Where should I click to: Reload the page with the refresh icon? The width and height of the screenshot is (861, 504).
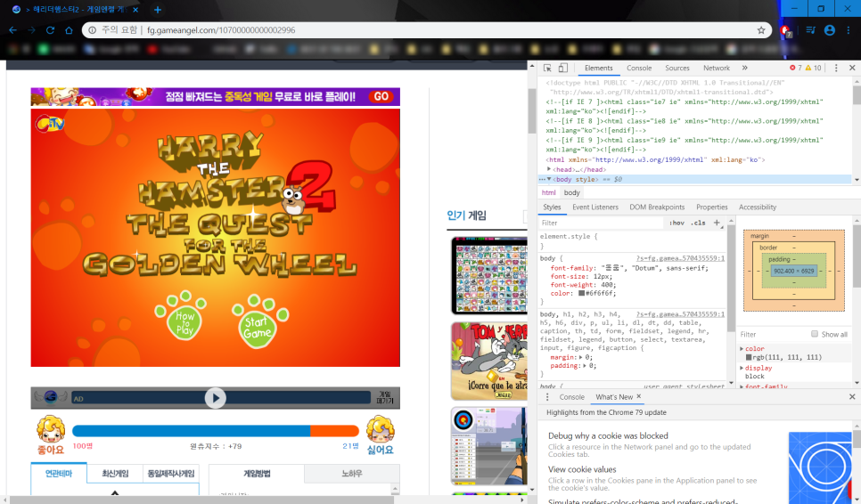tap(50, 30)
